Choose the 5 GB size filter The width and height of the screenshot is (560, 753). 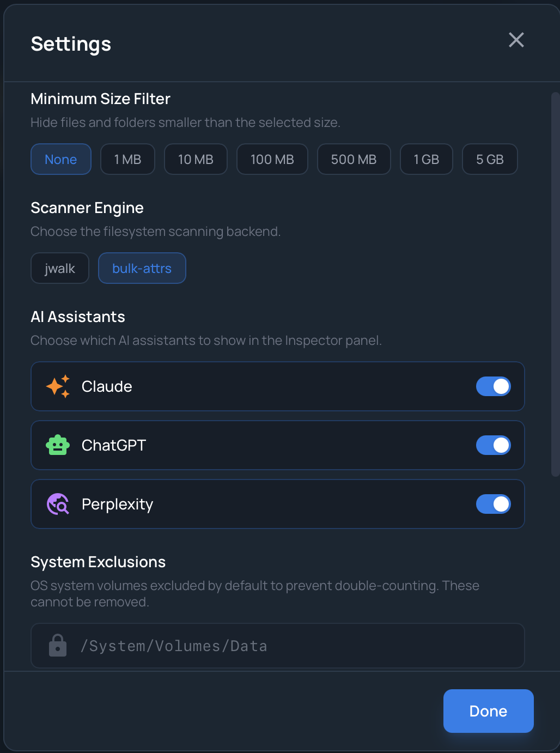pyautogui.click(x=489, y=159)
